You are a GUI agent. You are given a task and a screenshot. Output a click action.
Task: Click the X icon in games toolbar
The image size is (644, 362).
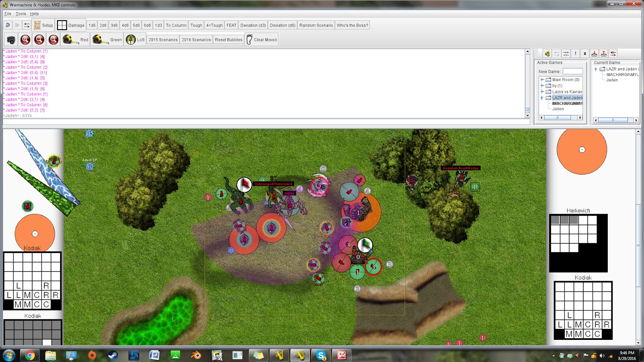(585, 53)
